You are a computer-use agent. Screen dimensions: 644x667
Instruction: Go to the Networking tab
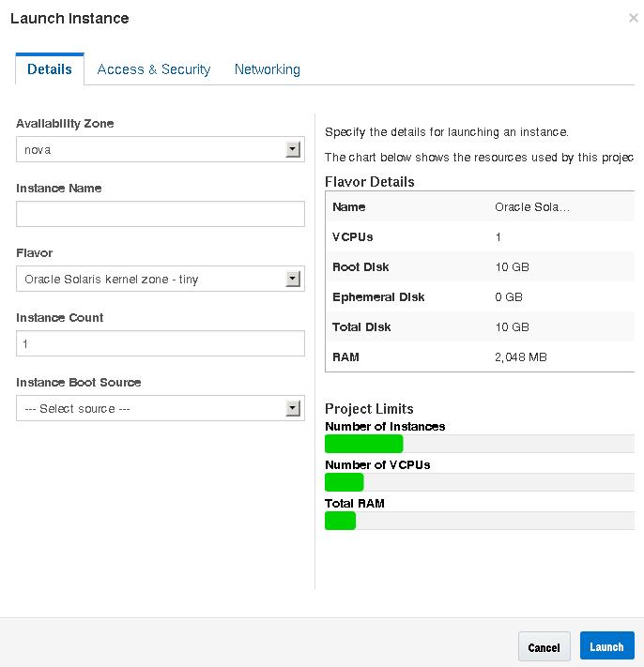(268, 69)
